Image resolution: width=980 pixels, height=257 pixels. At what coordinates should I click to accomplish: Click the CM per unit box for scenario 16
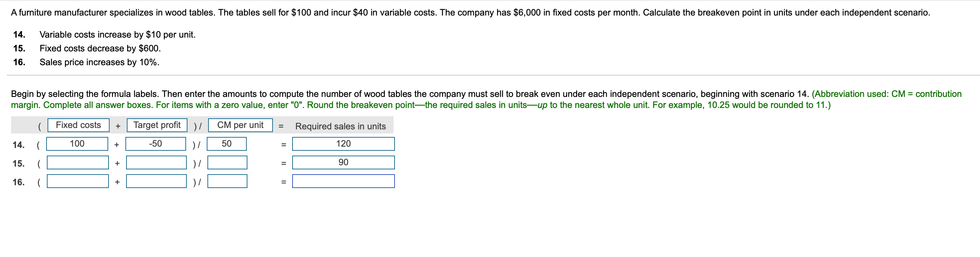[x=226, y=181]
